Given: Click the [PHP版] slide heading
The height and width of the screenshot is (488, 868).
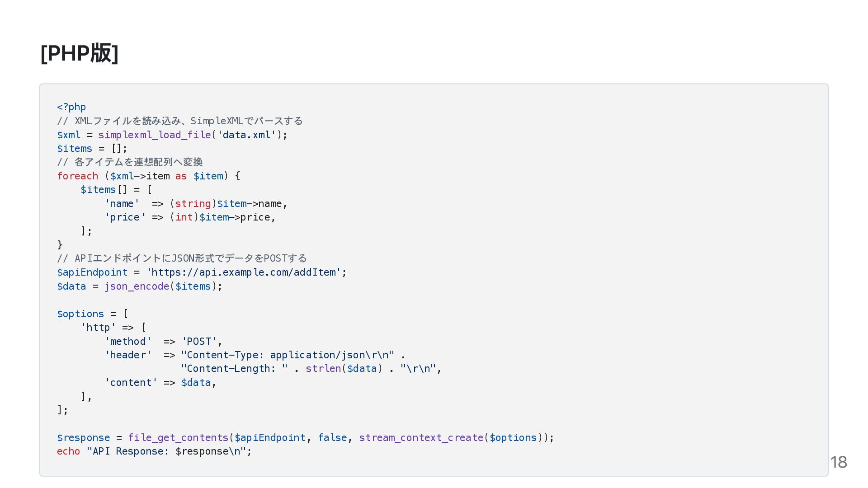Looking at the screenshot, I should (x=79, y=53).
